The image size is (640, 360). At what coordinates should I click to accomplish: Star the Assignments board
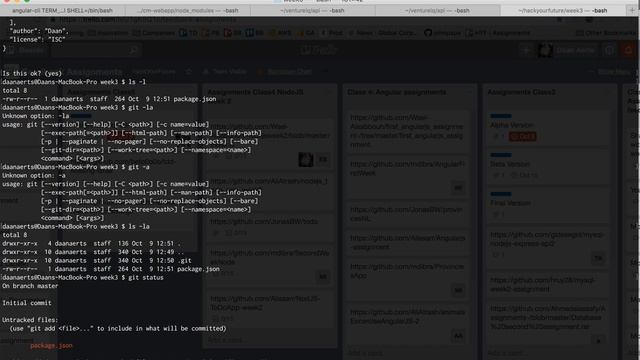pos(188,71)
